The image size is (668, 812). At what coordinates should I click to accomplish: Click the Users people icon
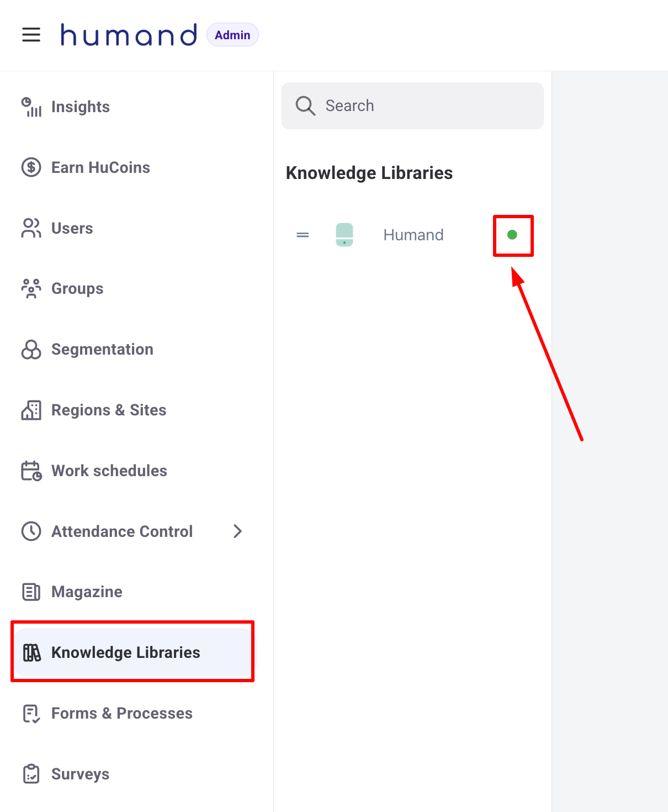pos(31,228)
